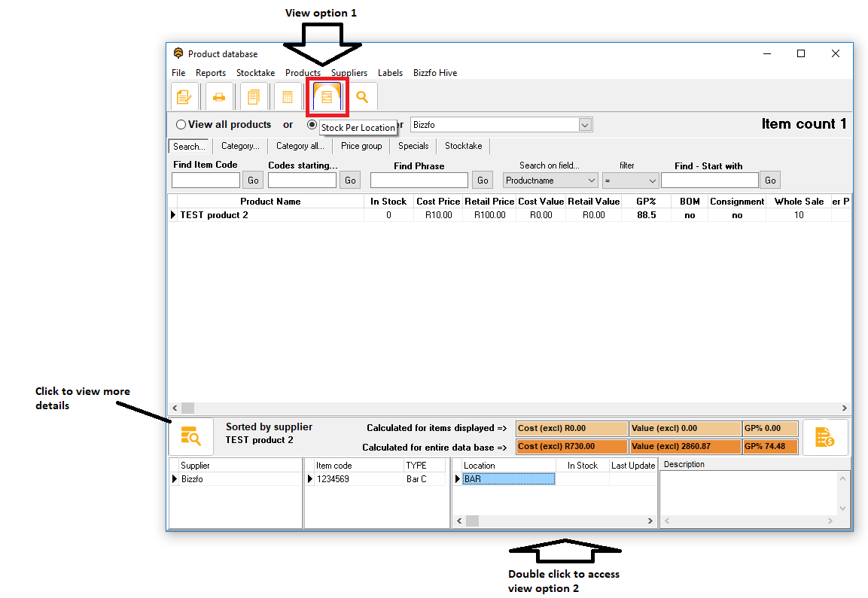The height and width of the screenshot is (598, 868).
Task: Click the price list icon at bottom right
Action: (x=824, y=437)
